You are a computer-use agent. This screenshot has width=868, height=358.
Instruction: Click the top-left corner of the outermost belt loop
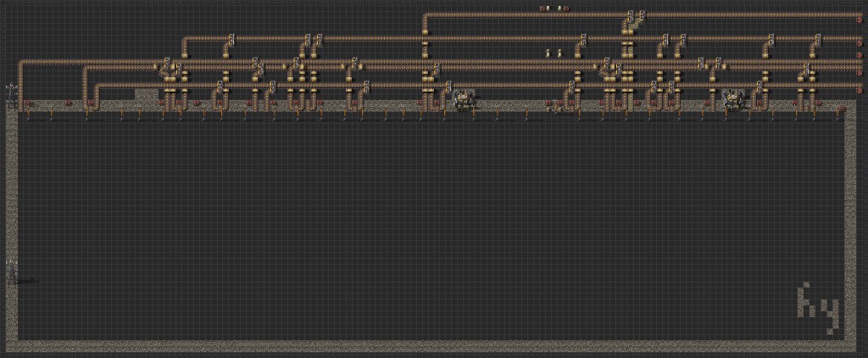21,63
